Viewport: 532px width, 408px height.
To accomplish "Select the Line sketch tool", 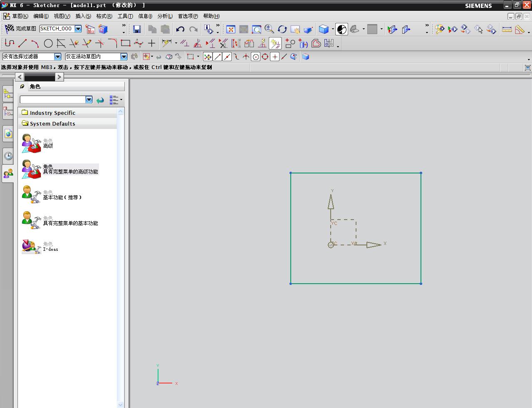I will (22, 43).
